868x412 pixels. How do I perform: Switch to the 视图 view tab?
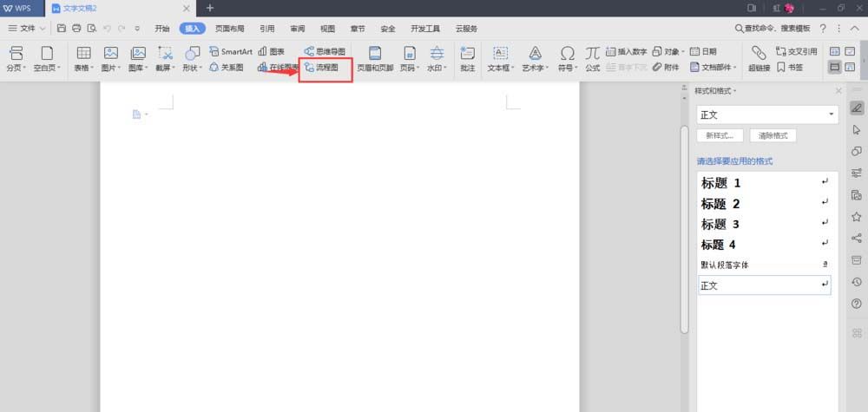tap(328, 29)
